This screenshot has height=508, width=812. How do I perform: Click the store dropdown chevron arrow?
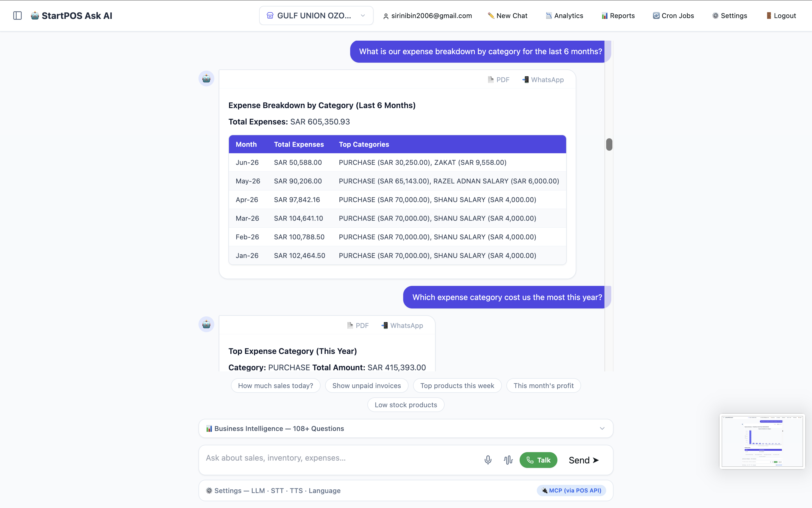(363, 16)
